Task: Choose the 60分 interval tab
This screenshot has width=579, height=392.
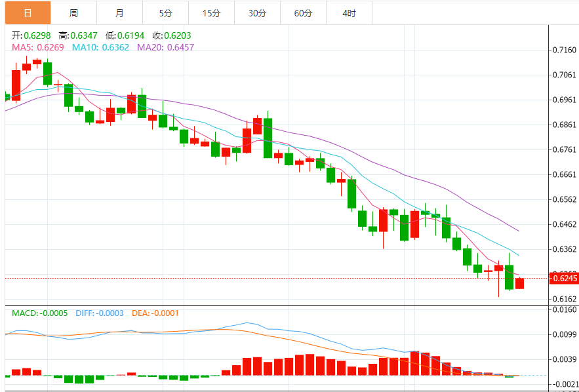Action: click(x=303, y=13)
